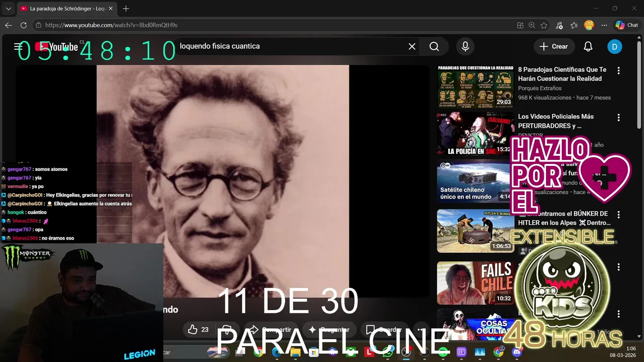The height and width of the screenshot is (362, 644).
Task: Open more options for BÚNKER DE HITLER video
Action: click(x=618, y=215)
